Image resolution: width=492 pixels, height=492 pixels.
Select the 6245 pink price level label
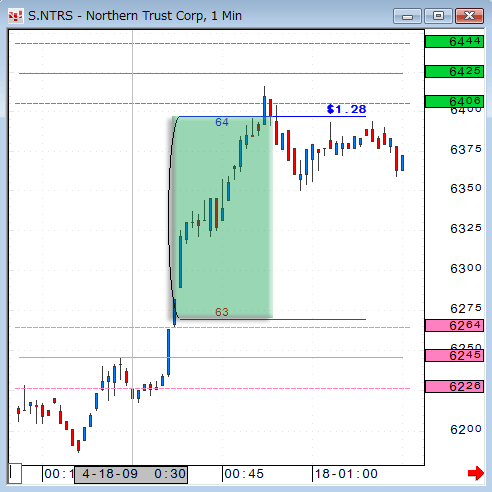click(454, 356)
